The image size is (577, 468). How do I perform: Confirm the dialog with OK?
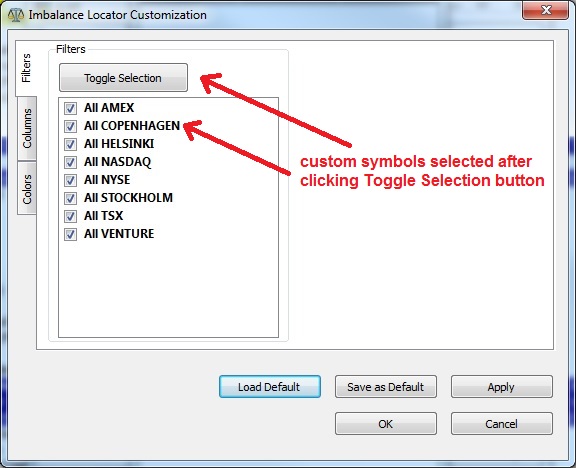[386, 423]
